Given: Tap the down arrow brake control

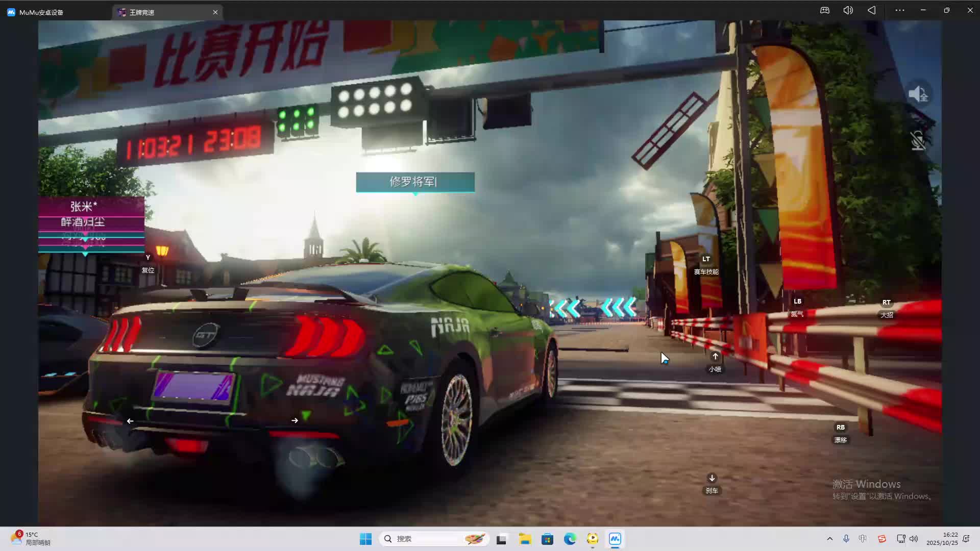Looking at the screenshot, I should click(x=712, y=478).
